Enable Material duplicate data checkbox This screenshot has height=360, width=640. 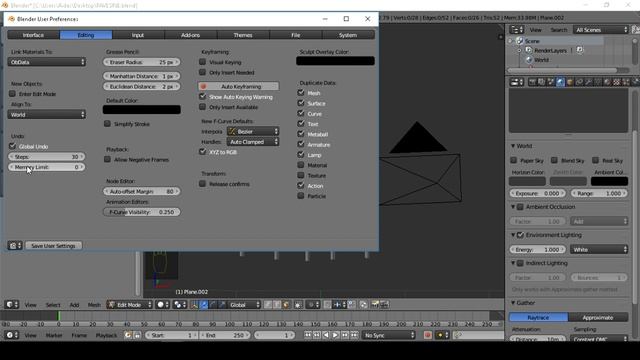click(x=301, y=165)
